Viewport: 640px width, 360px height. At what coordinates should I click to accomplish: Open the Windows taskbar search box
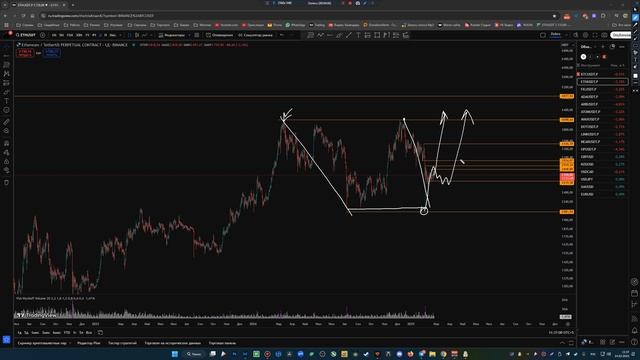(x=193, y=354)
